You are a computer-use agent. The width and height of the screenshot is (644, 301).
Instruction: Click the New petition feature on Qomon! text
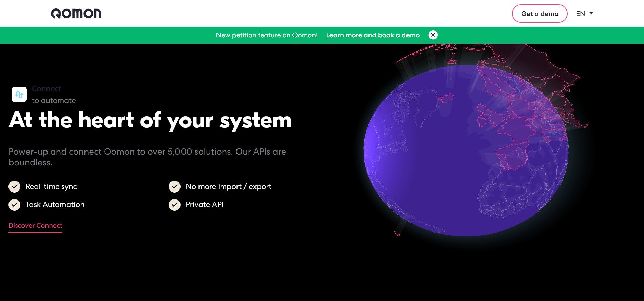[267, 35]
